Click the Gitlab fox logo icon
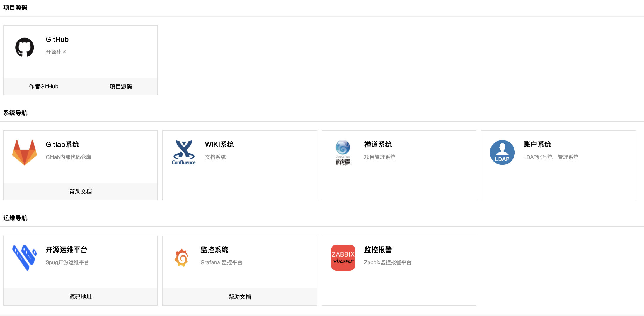 pyautogui.click(x=25, y=152)
